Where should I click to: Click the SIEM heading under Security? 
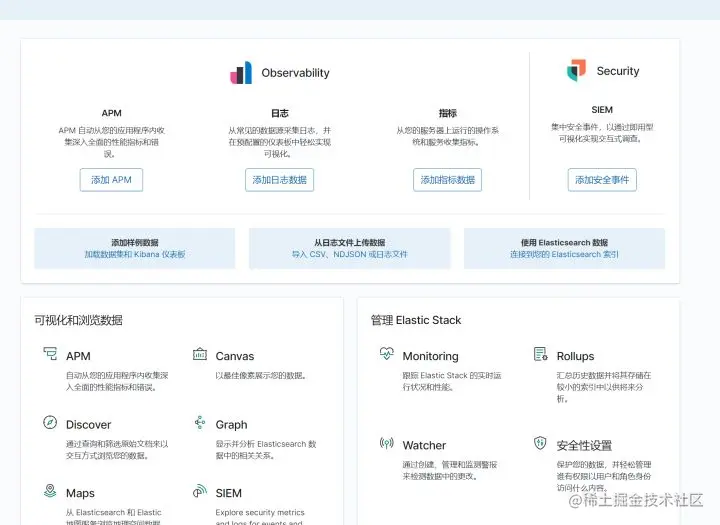point(602,110)
